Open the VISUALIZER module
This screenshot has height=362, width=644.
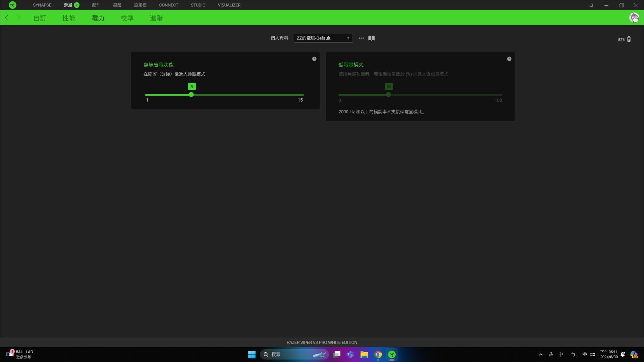tap(229, 5)
